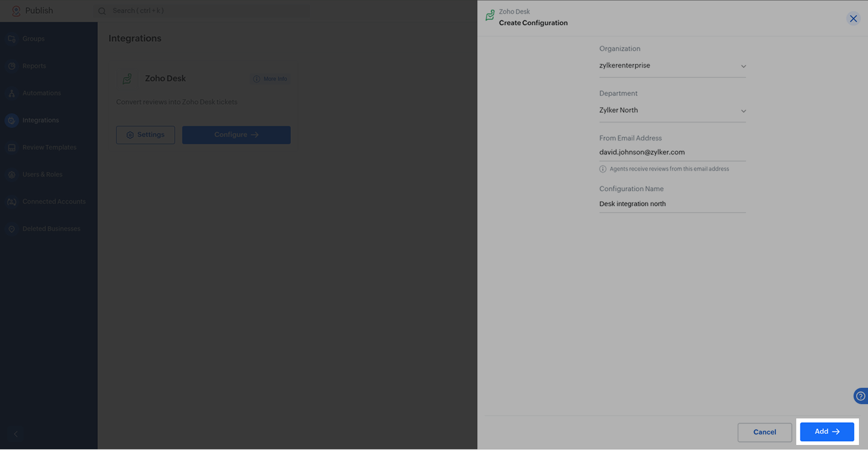The image size is (868, 451).
Task: Click the Integrations page heading
Action: point(135,39)
